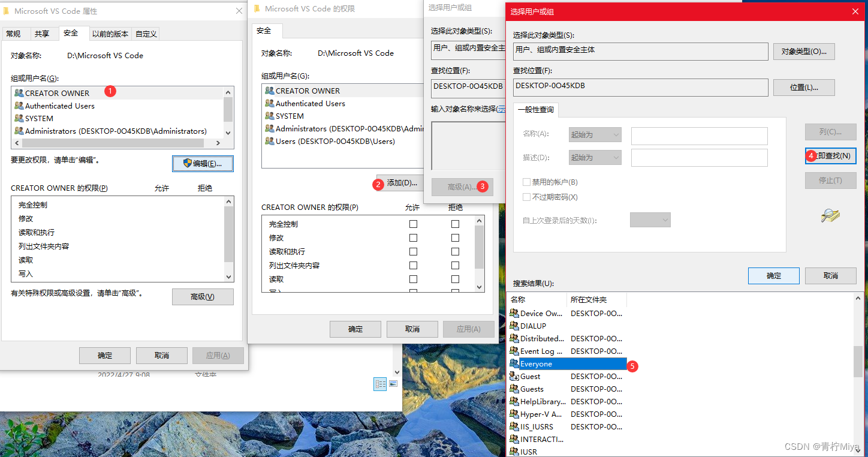
Task: Open 自定义 tab in Properties window
Action: pos(146,34)
